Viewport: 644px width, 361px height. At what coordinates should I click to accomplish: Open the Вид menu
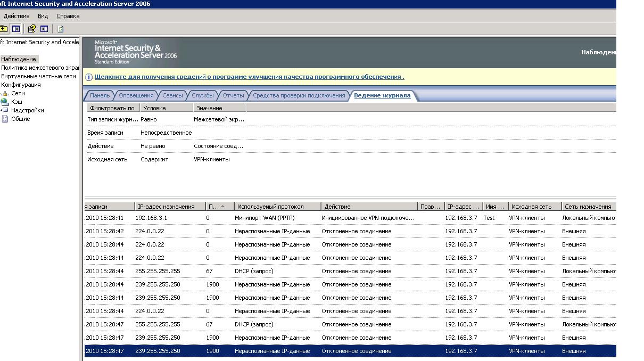click(x=43, y=16)
